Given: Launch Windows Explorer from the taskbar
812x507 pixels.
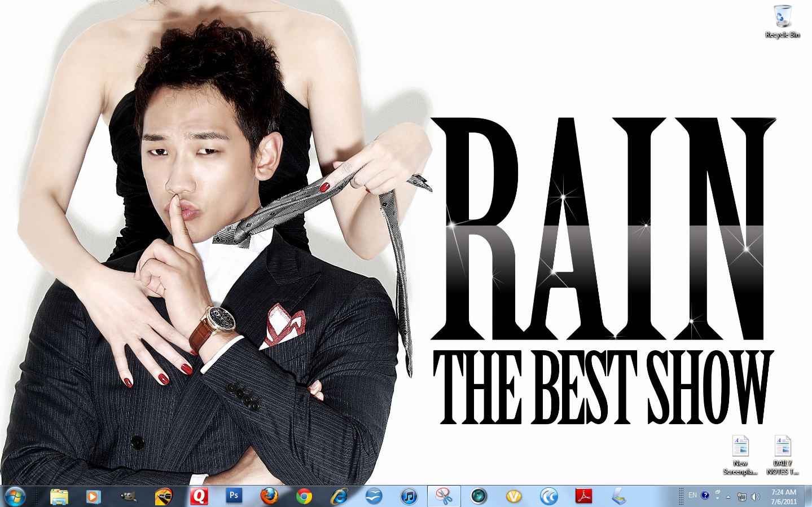Looking at the screenshot, I should [59, 496].
